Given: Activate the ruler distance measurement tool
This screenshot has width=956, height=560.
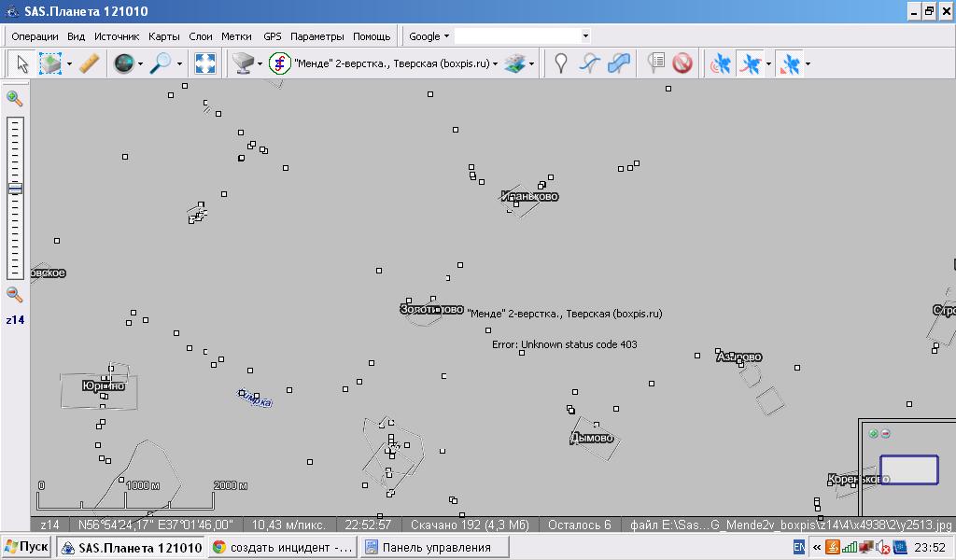Looking at the screenshot, I should (x=90, y=63).
